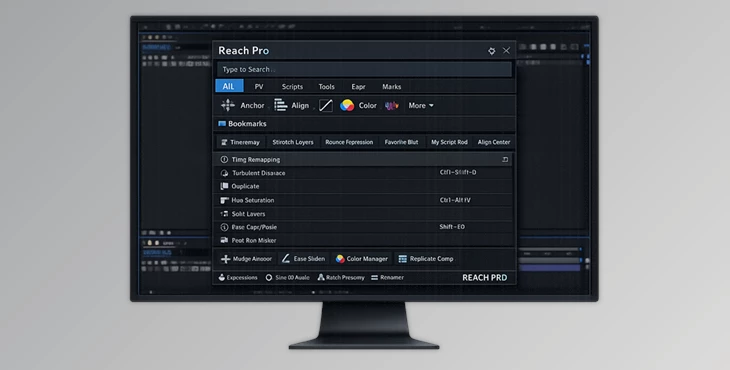This screenshot has width=730, height=370.
Task: Select the Solit Lavers result
Action: coord(364,214)
